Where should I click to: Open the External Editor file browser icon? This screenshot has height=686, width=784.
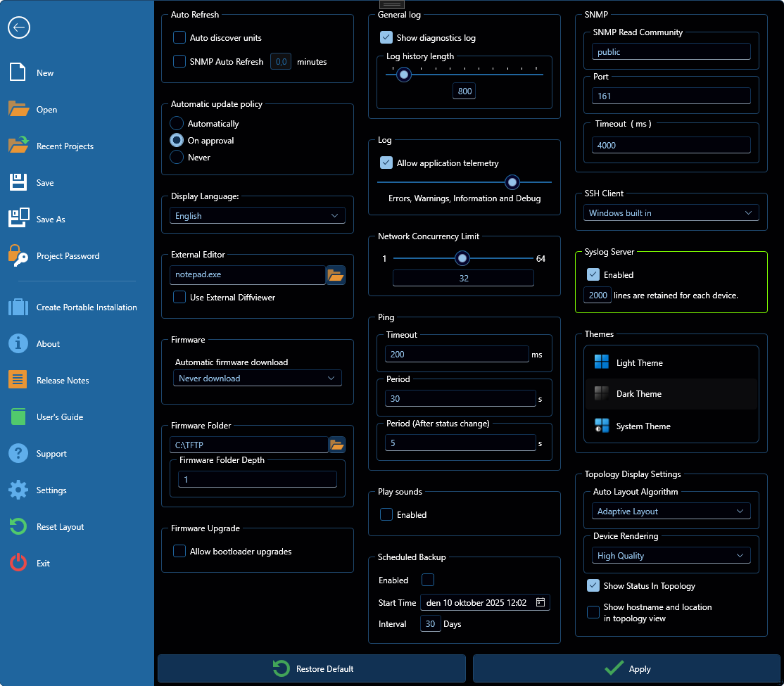coord(336,275)
